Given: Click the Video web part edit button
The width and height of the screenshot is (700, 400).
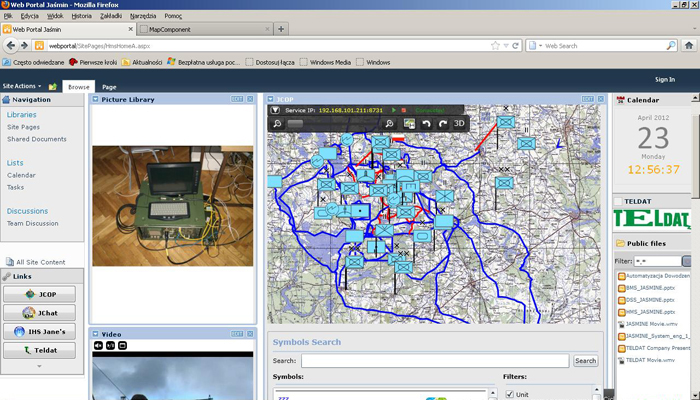Looking at the screenshot, I should pos(237,334).
